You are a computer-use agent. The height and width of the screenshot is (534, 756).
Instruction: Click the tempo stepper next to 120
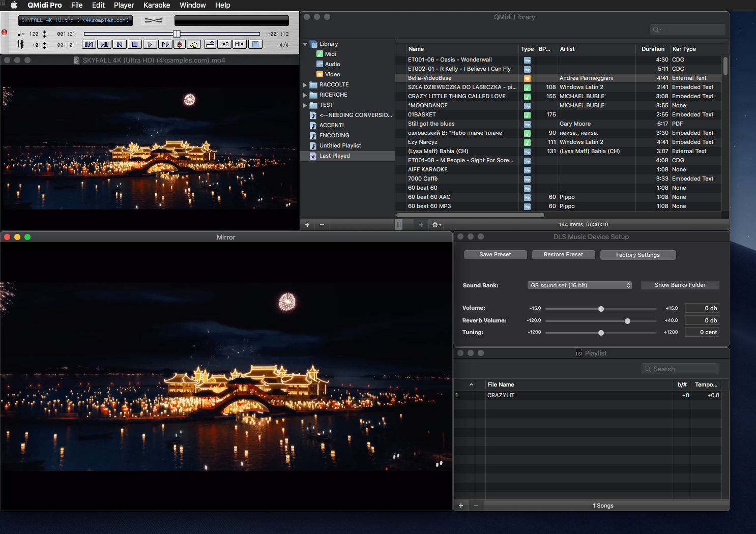click(44, 34)
